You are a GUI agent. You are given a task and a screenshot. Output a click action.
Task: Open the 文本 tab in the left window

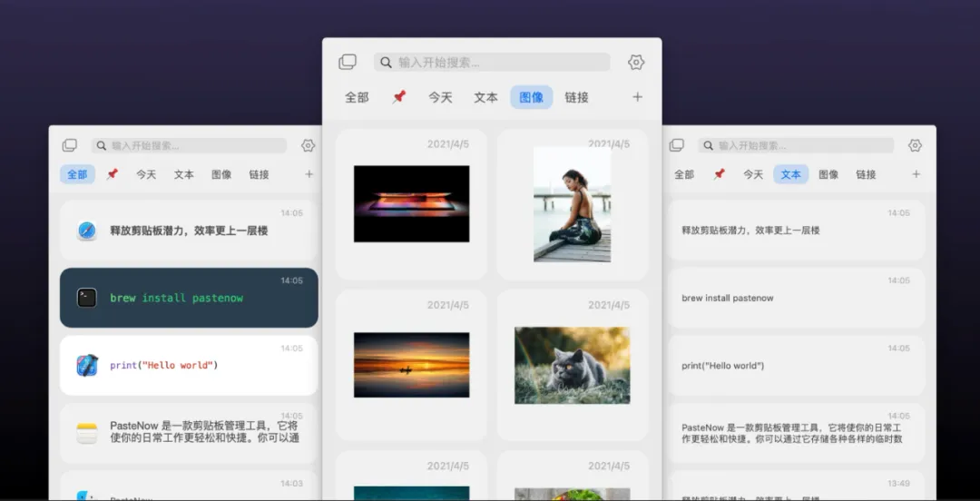[x=183, y=174]
